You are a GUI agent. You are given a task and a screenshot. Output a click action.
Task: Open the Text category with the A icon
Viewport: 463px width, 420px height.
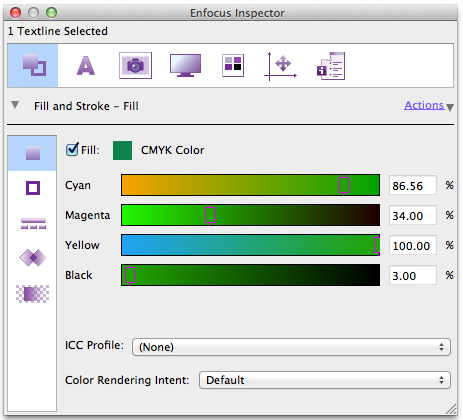point(86,65)
